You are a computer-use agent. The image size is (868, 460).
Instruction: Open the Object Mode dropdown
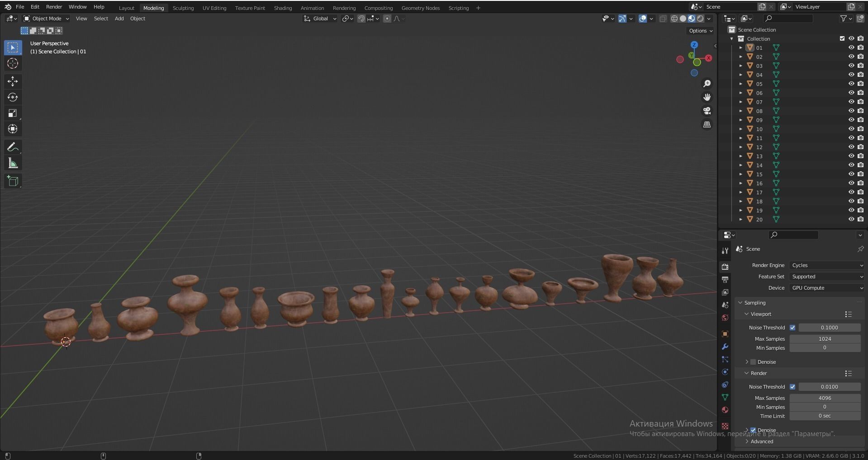[x=46, y=19]
